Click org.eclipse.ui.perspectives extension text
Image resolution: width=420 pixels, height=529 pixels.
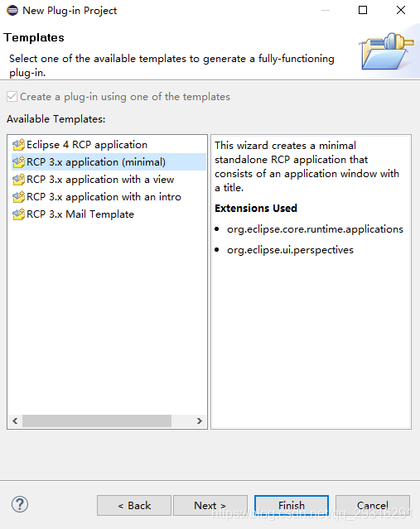point(290,250)
